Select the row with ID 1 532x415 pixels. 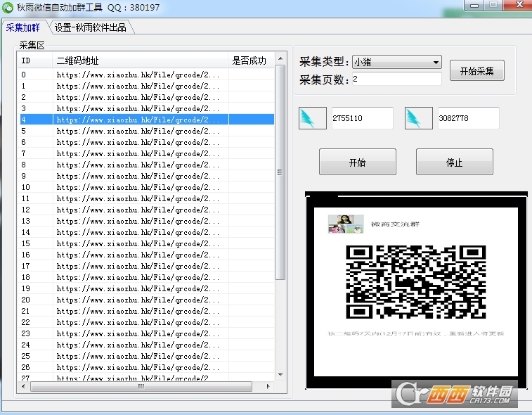pyautogui.click(x=146, y=86)
